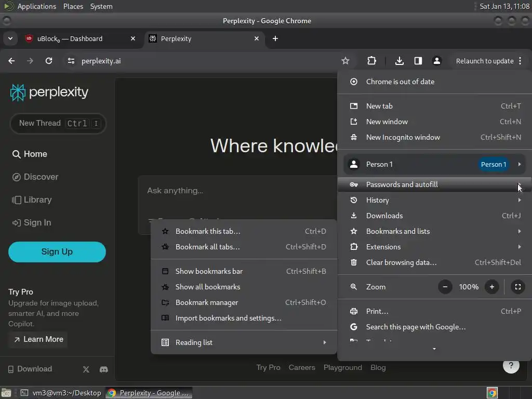Screen dimensions: 532x399
Task: Expand Bookmarks and lists submenu
Action: (x=435, y=231)
